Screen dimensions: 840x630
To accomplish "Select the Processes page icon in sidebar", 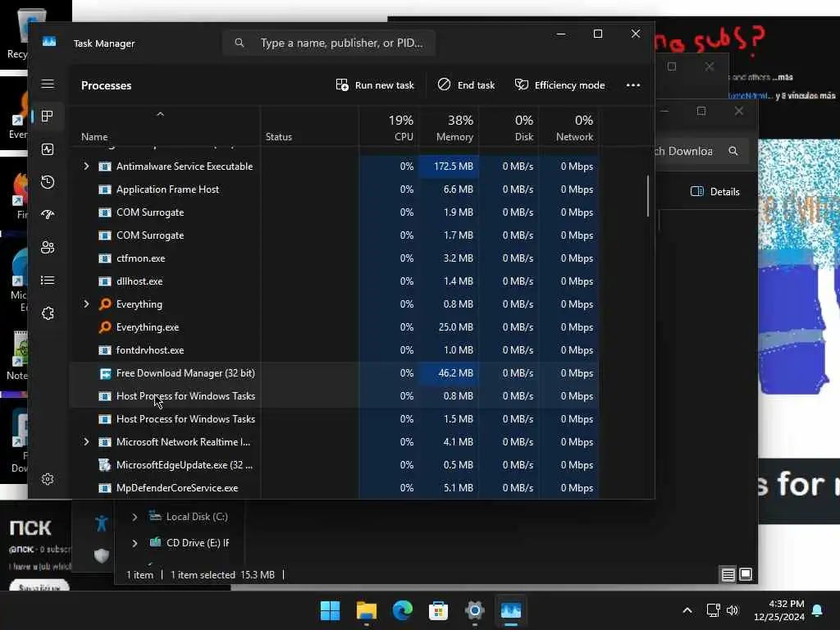I will coord(48,116).
